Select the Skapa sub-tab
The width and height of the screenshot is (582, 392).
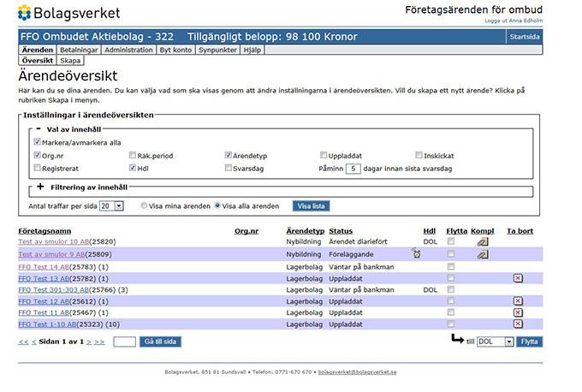pyautogui.click(x=70, y=61)
